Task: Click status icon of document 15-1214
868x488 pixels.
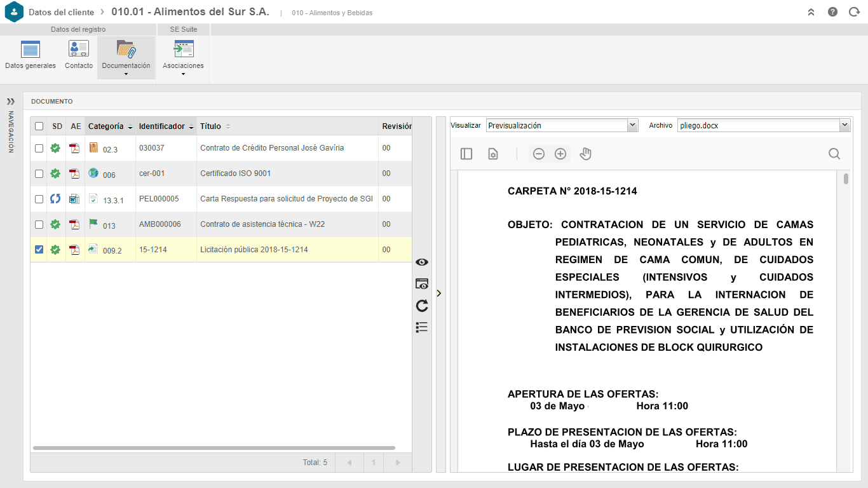Action: click(56, 250)
